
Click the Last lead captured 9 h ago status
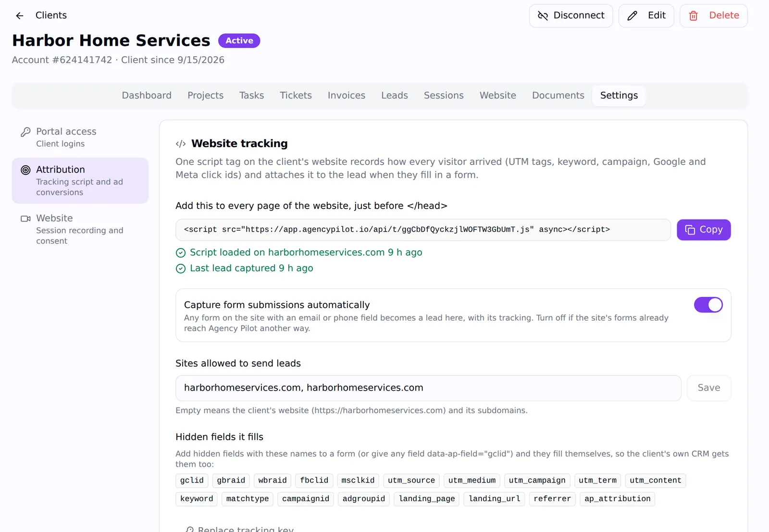click(251, 268)
